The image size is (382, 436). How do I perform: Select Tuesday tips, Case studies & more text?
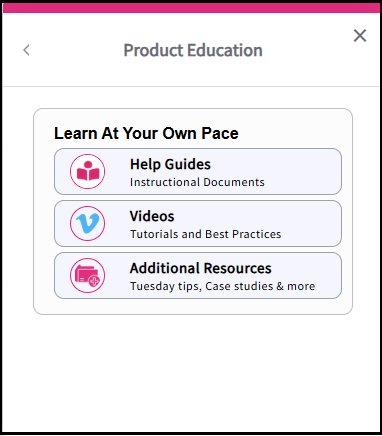coord(222,286)
